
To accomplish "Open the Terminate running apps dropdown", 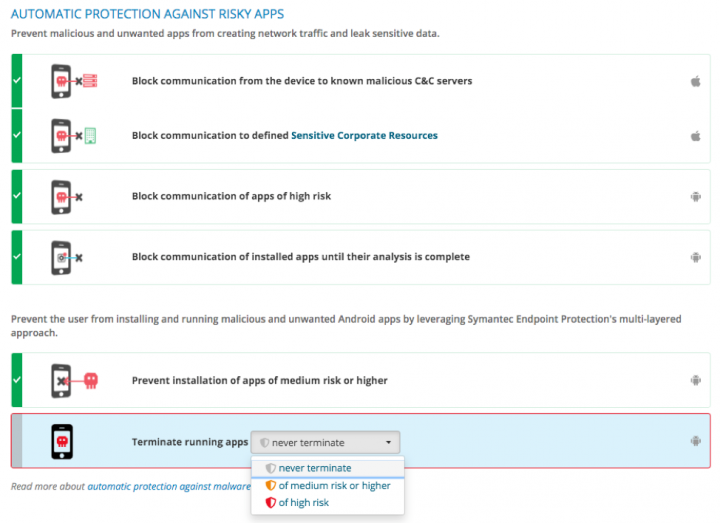I will click(326, 442).
